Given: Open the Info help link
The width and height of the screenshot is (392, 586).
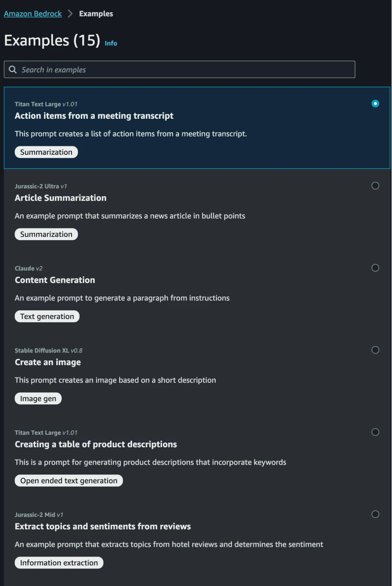Looking at the screenshot, I should [111, 43].
